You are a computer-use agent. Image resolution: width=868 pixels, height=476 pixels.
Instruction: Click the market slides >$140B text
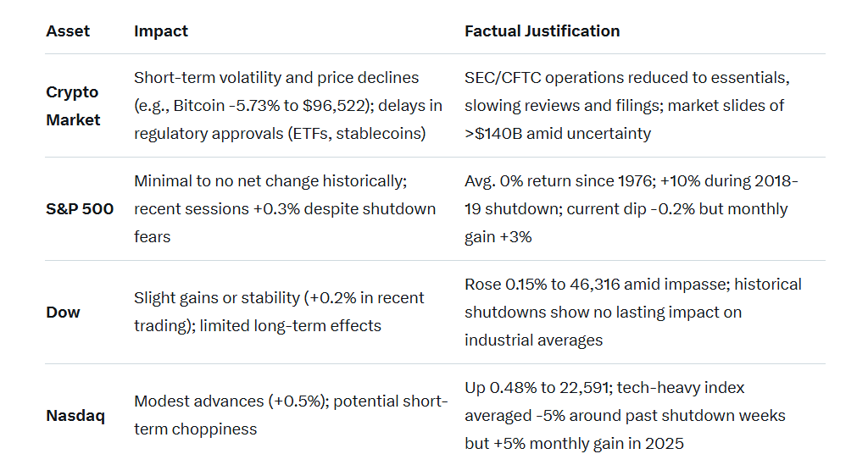coord(625,119)
